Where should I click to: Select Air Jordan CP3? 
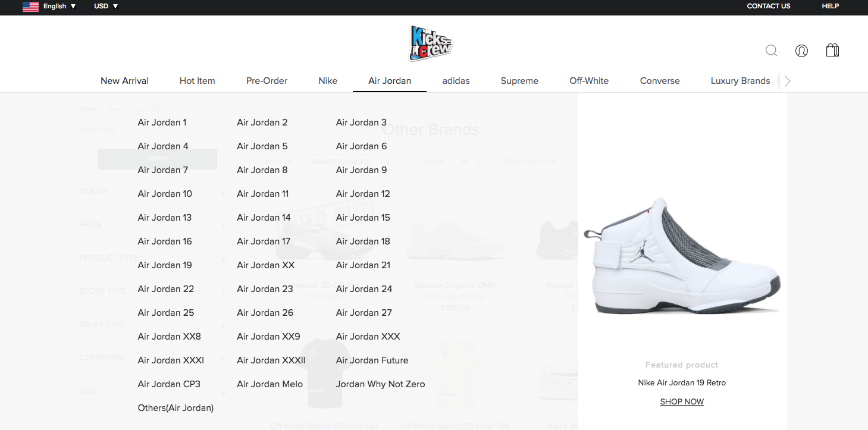[169, 384]
